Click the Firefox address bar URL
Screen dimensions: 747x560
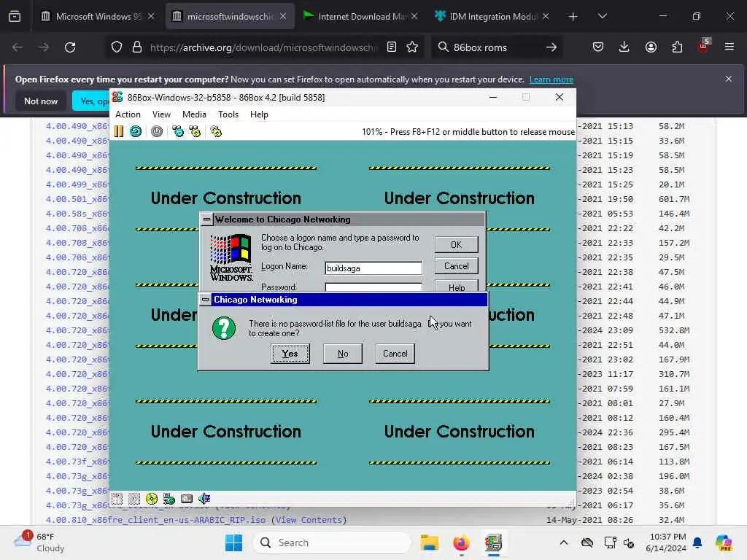point(263,47)
